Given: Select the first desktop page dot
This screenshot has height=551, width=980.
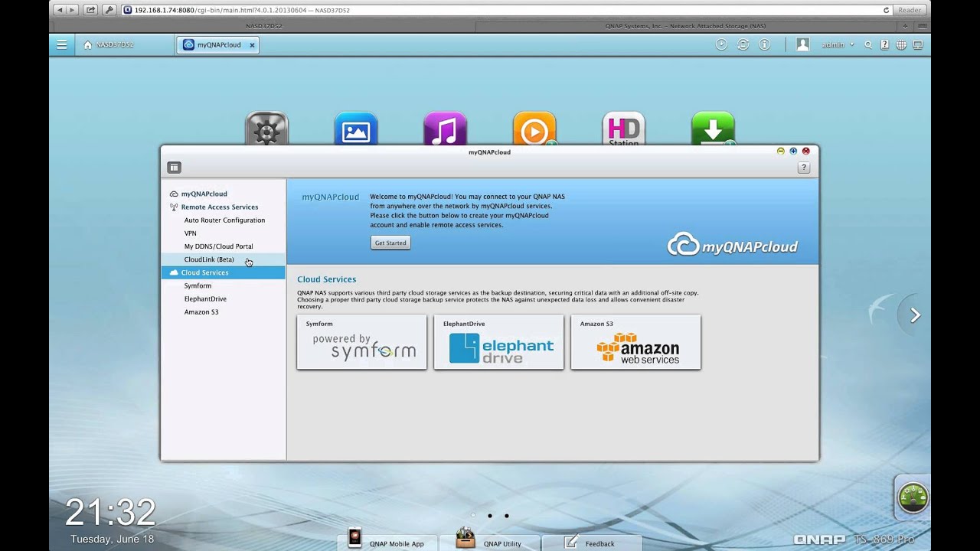Looking at the screenshot, I should pyautogui.click(x=473, y=516).
